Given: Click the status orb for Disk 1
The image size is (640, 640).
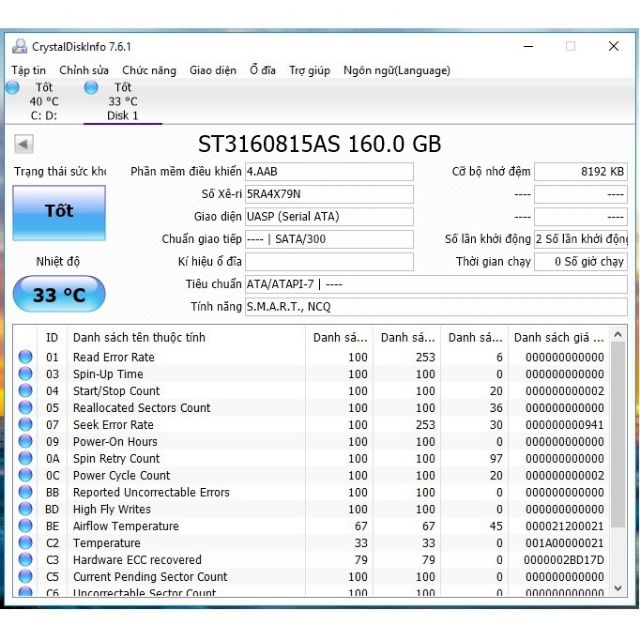Looking at the screenshot, I should [x=91, y=87].
